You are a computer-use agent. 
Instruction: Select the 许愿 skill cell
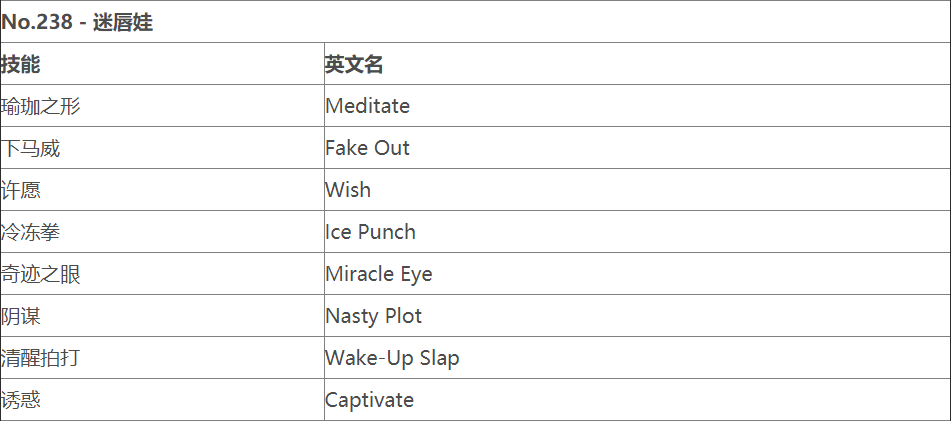pos(21,190)
